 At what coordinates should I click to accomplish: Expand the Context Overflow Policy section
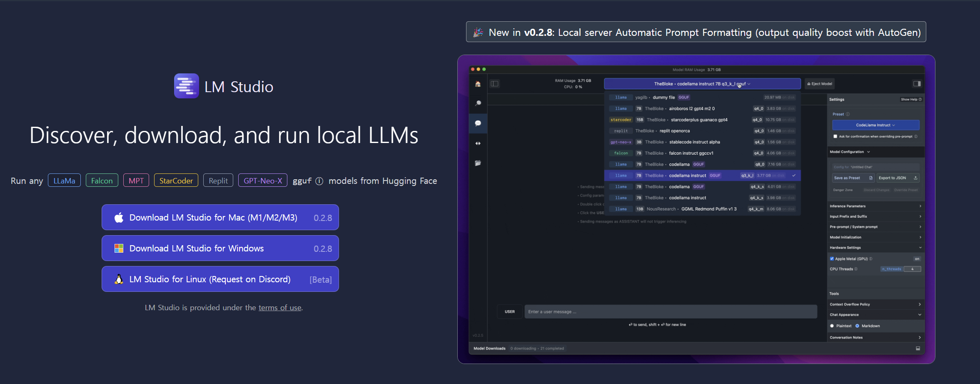875,304
